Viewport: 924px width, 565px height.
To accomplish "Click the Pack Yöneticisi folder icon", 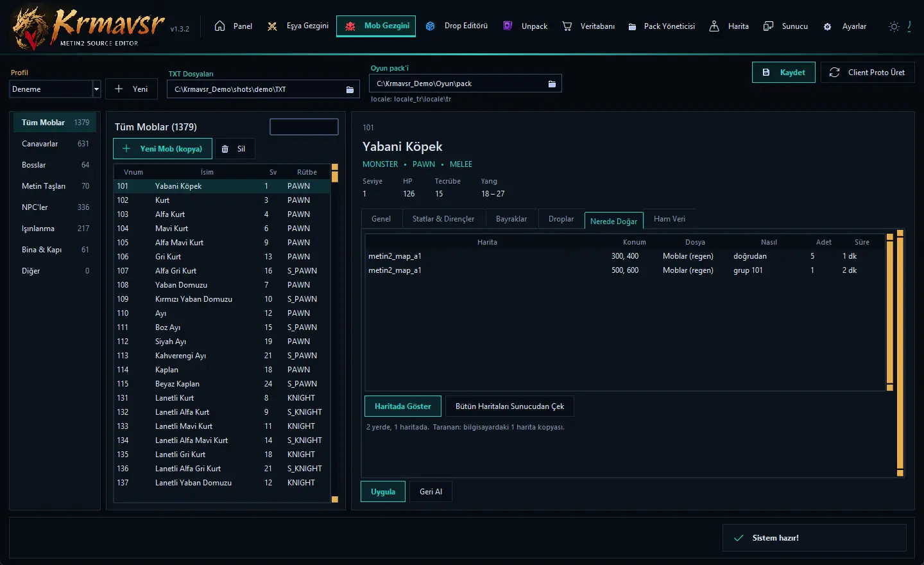I will [x=632, y=26].
